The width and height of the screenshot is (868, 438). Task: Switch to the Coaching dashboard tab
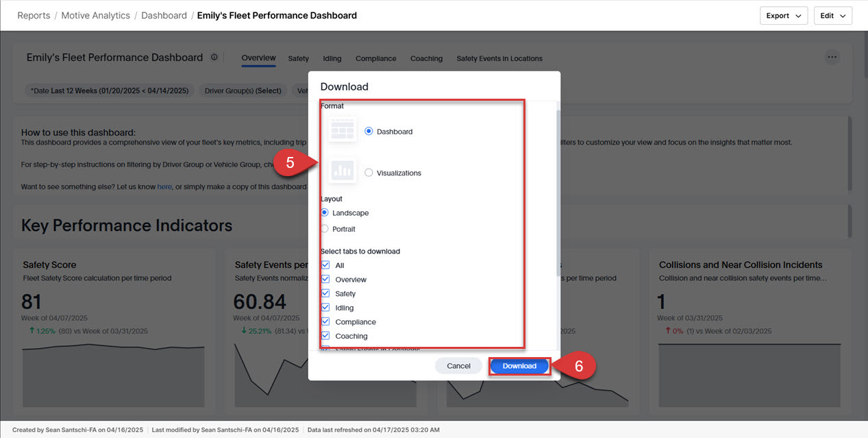426,59
